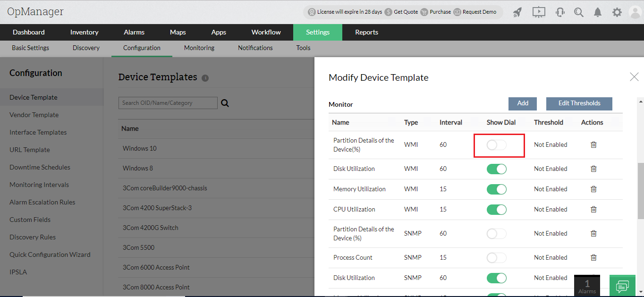
Task: Open the Inventory menu
Action: pos(85,32)
